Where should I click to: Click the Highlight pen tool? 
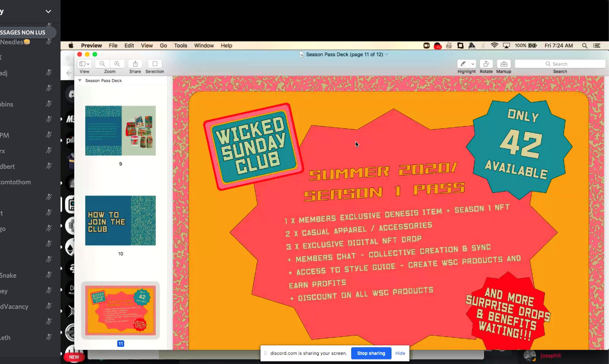click(x=463, y=64)
